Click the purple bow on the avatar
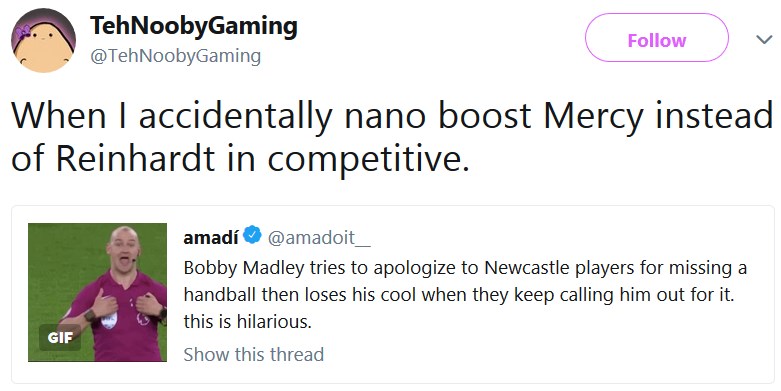This screenshot has width=781, height=391. click(x=23, y=32)
